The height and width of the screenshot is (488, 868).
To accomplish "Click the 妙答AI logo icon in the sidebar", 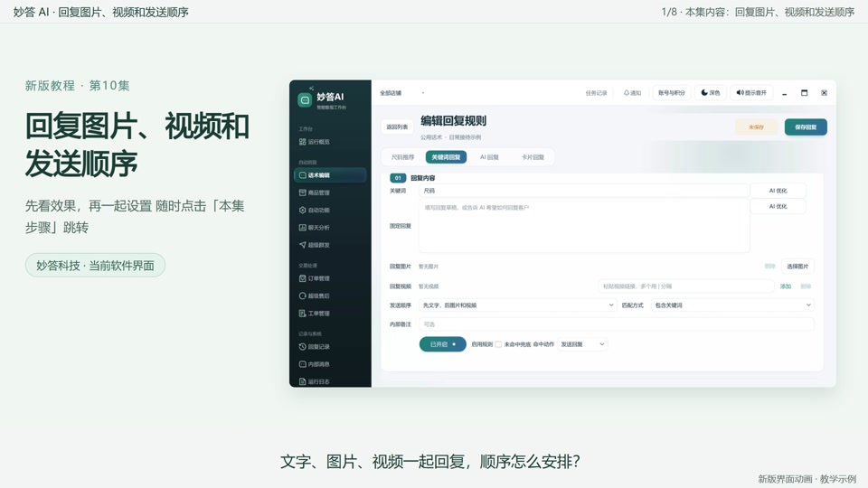I will [305, 100].
